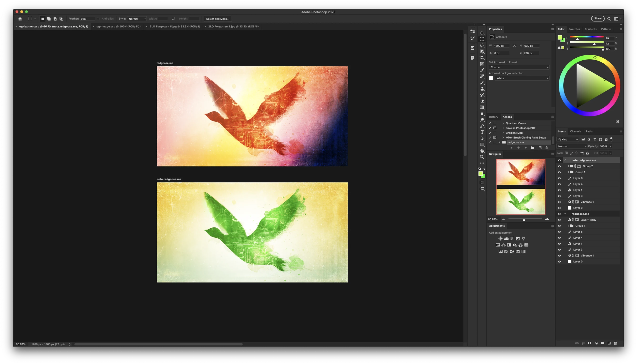Select the Eraser tool
The image size is (637, 364).
pyautogui.click(x=482, y=101)
